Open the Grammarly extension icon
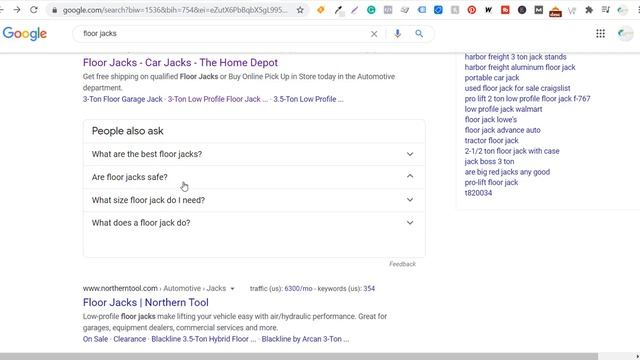The height and width of the screenshot is (360, 640). tap(371, 10)
